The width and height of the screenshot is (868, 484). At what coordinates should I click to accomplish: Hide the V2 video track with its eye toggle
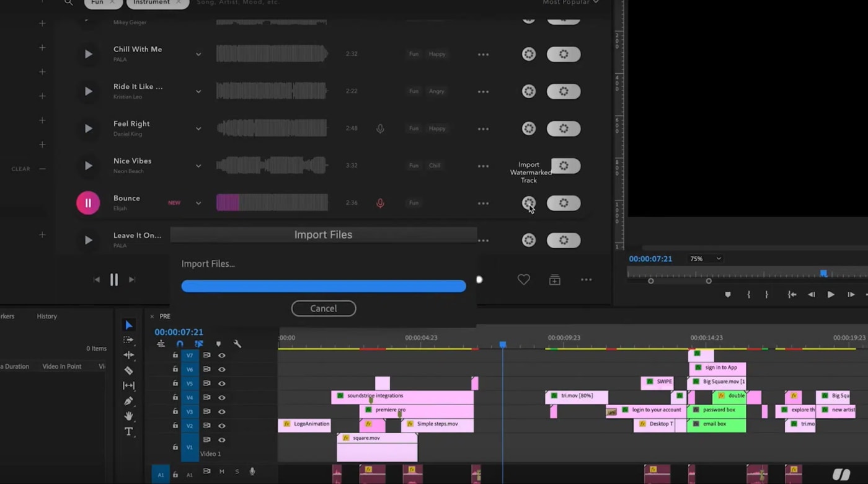[222, 426]
